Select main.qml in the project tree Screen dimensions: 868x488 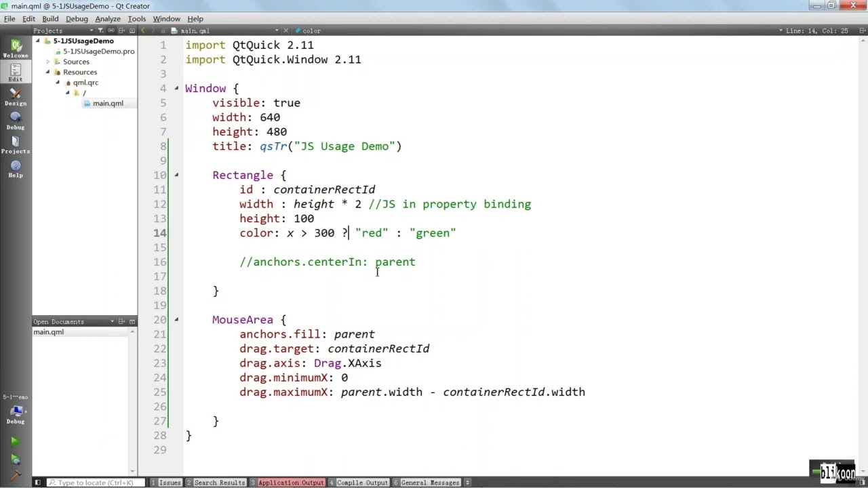tap(108, 103)
